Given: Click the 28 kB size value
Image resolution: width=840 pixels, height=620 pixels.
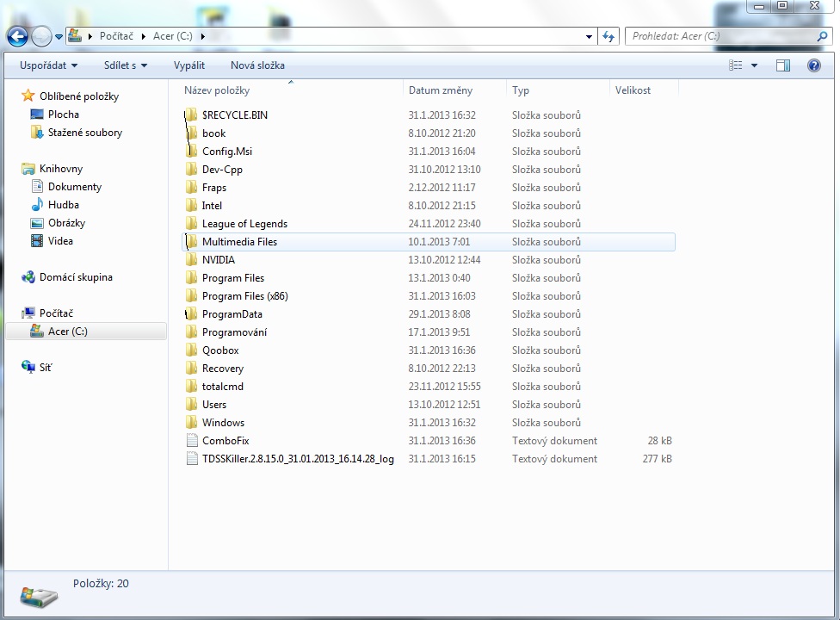Looking at the screenshot, I should (659, 441).
